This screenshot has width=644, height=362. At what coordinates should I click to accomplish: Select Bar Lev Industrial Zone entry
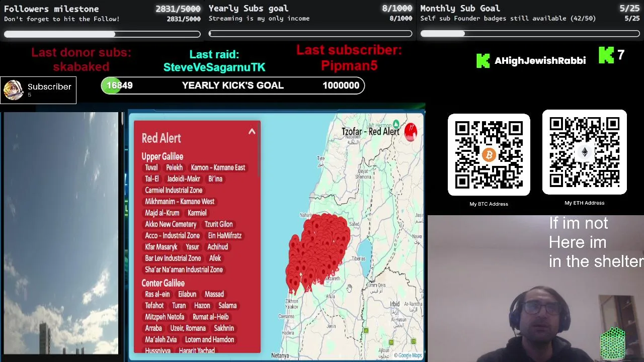173,258
